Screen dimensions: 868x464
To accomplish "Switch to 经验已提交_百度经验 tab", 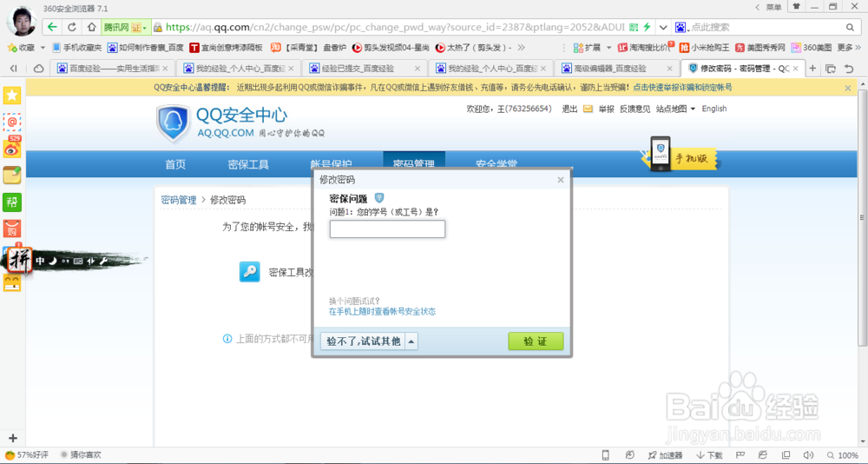I will 365,68.
